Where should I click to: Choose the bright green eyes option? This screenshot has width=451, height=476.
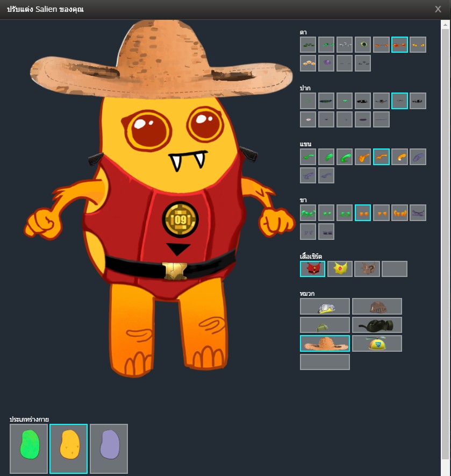[x=326, y=45]
